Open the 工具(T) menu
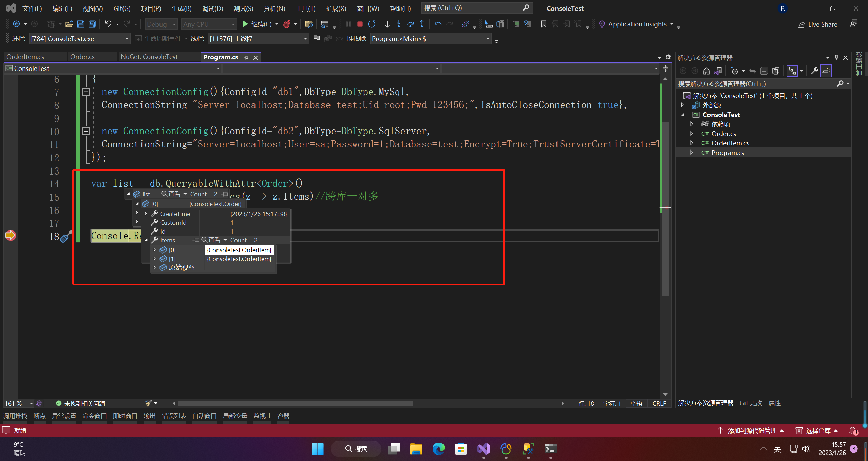Image resolution: width=868 pixels, height=461 pixels. pyautogui.click(x=306, y=8)
